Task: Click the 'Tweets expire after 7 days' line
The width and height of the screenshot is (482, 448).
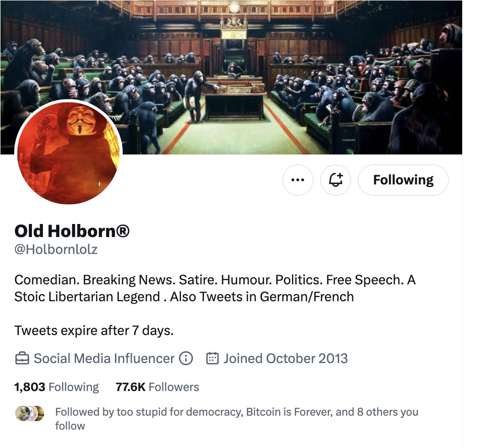Action: point(94,331)
